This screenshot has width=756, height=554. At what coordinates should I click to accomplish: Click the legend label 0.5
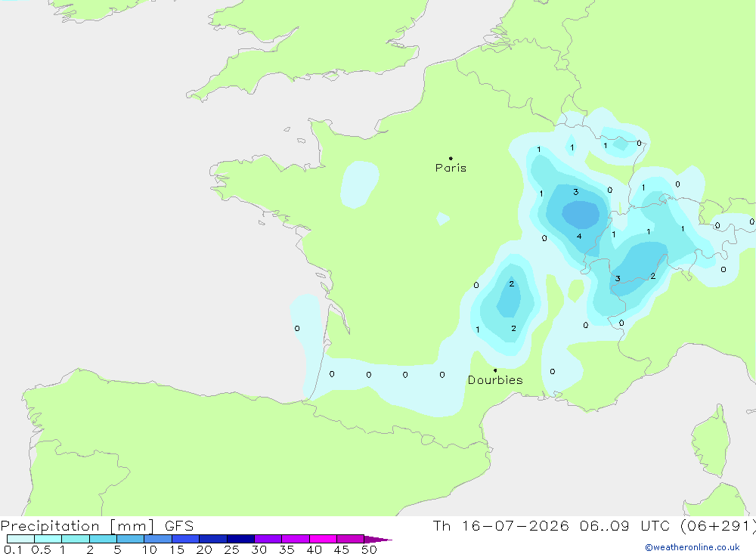(x=41, y=549)
